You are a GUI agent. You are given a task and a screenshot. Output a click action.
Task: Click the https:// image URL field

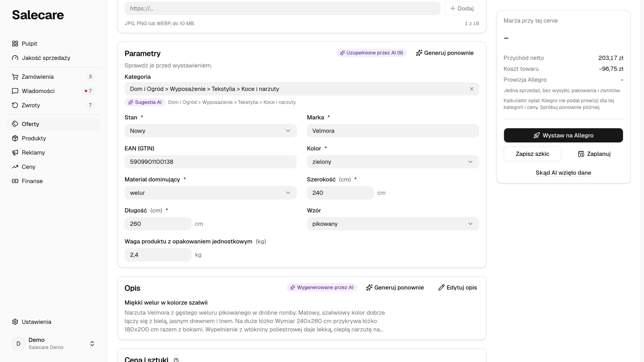point(282,8)
